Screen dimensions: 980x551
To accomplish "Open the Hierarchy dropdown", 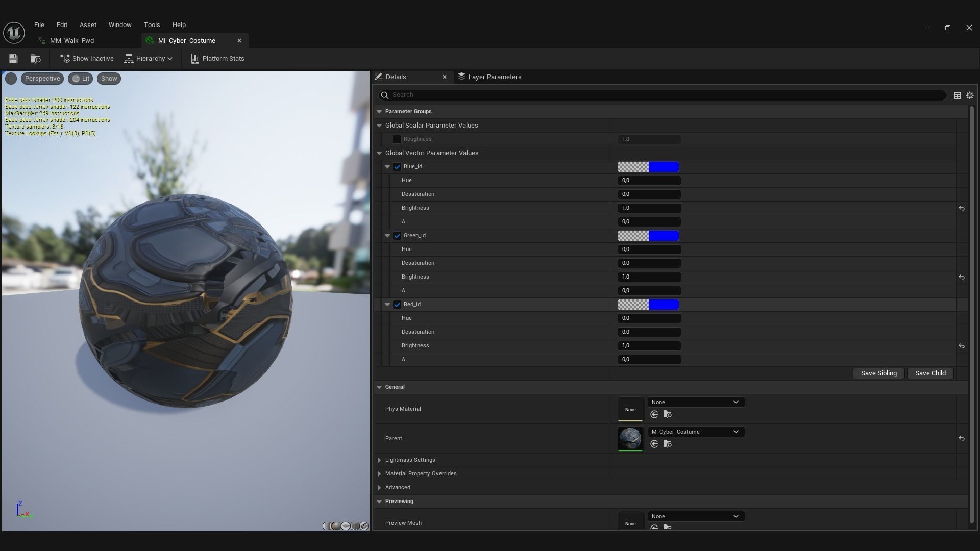I will tap(149, 59).
